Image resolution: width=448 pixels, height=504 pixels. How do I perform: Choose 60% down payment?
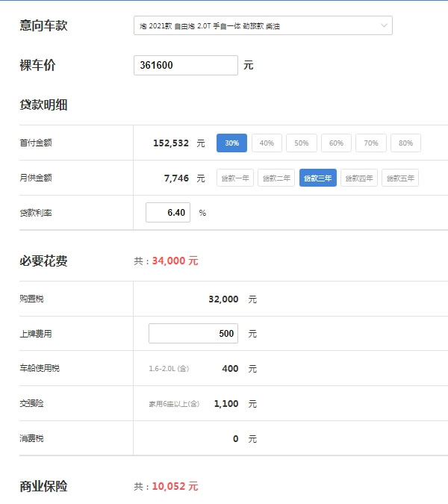[336, 143]
